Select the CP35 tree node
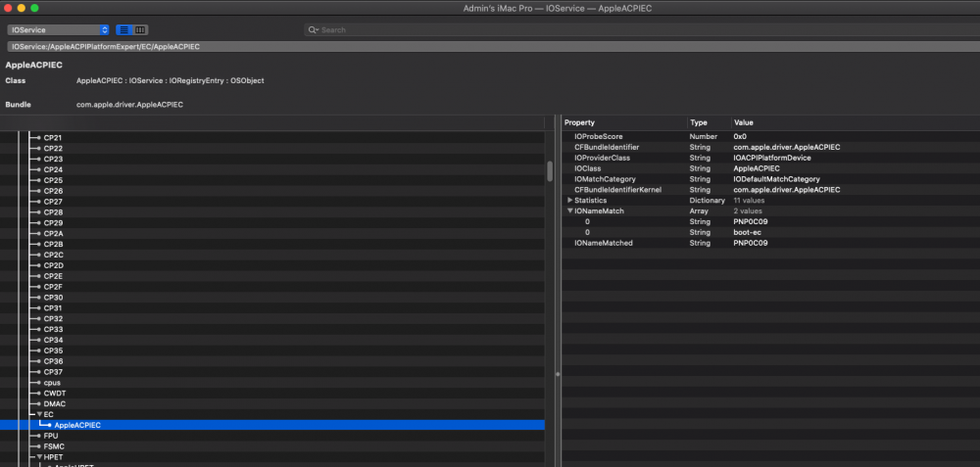This screenshot has height=467, width=980. point(53,350)
